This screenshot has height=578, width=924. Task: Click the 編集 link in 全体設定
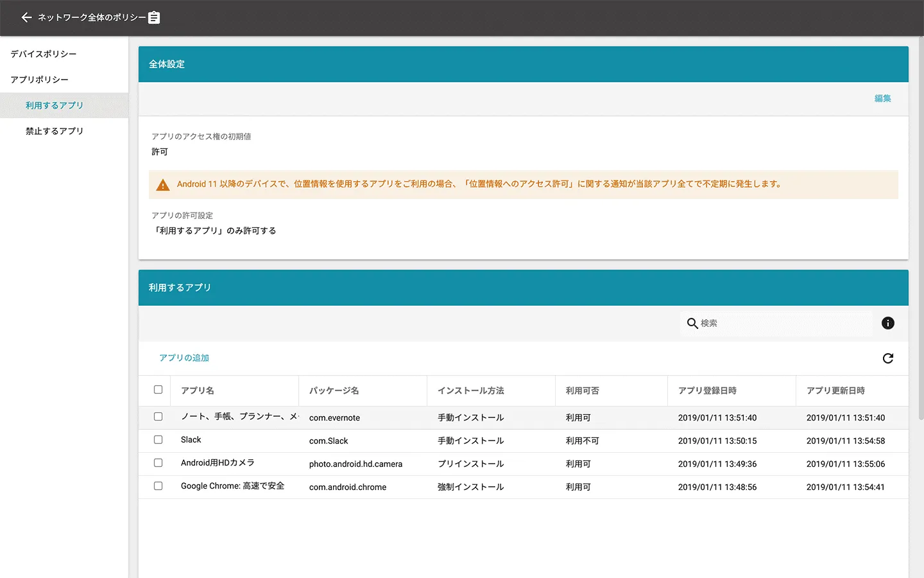click(x=883, y=98)
